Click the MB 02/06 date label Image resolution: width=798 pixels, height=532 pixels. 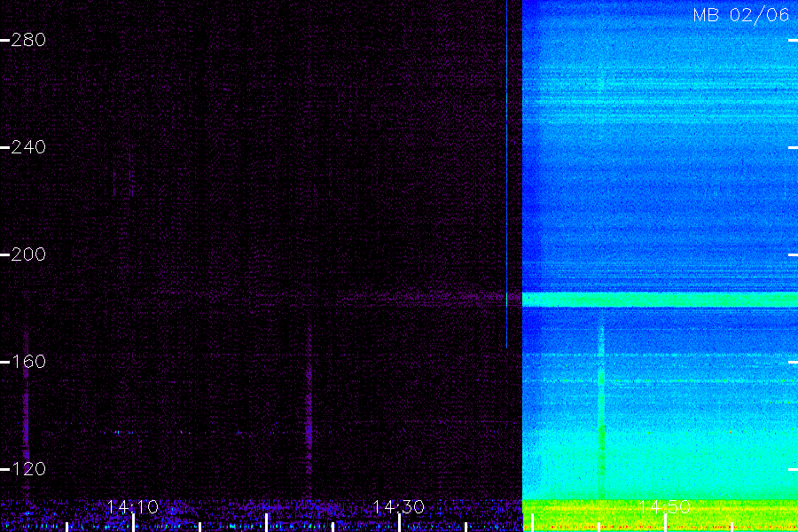coord(741,15)
